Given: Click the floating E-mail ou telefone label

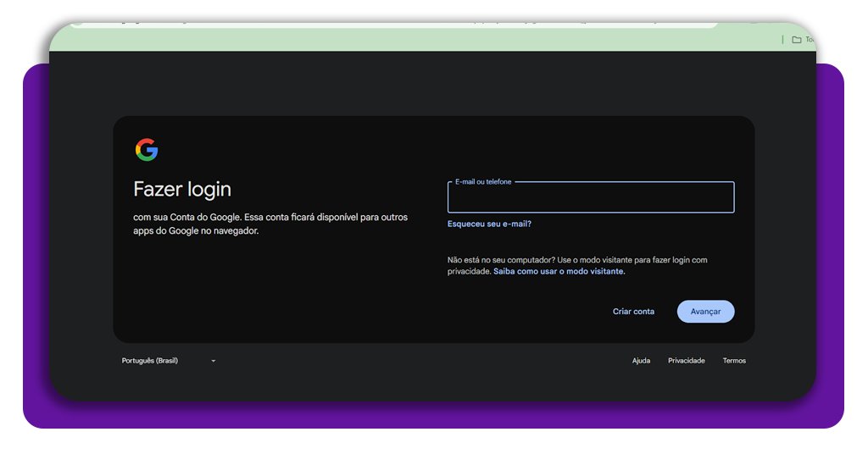Looking at the screenshot, I should click(483, 182).
